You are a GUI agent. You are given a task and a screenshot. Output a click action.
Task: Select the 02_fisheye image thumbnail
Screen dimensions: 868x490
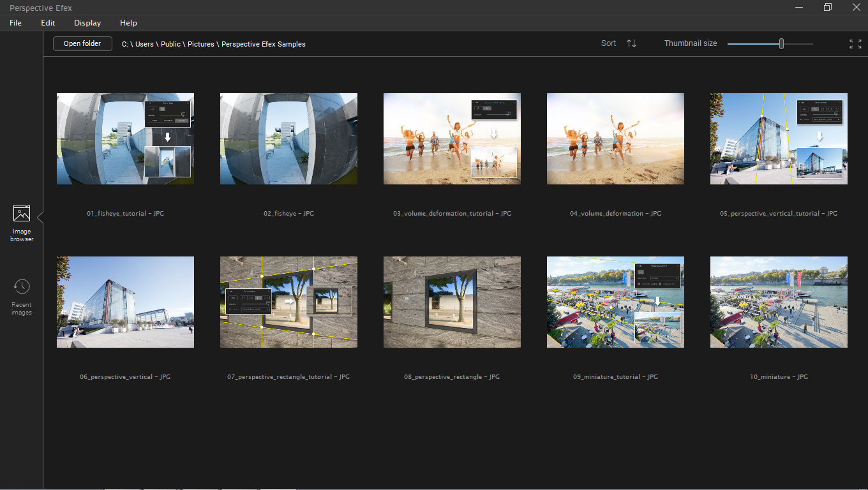click(x=288, y=139)
